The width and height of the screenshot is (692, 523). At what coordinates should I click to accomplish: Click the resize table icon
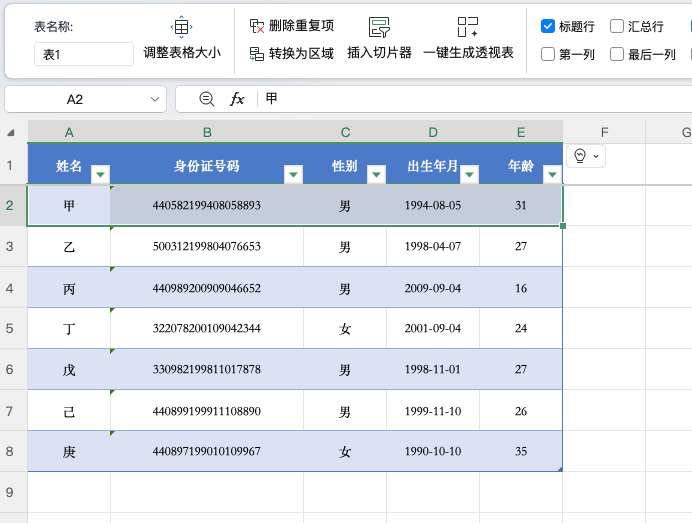pyautogui.click(x=181, y=27)
